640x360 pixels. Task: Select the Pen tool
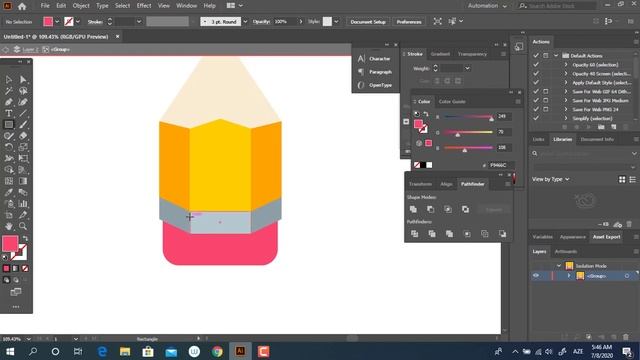click(9, 102)
